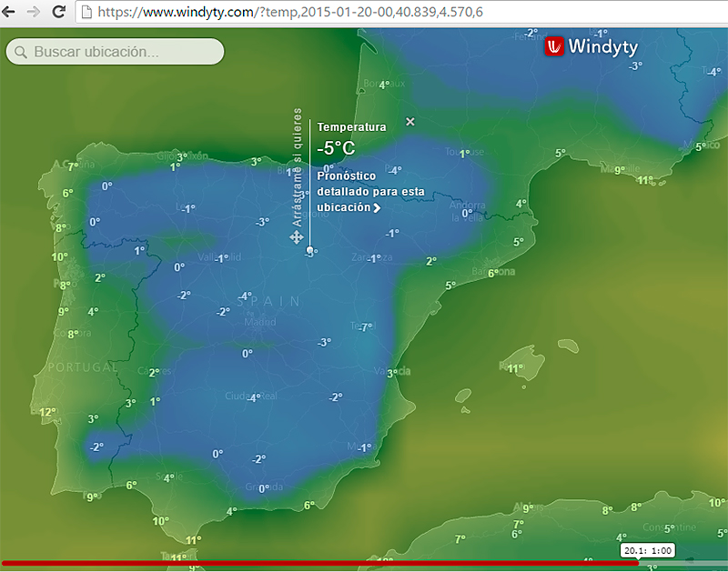Click the Madrid label on the map
The width and height of the screenshot is (728, 572).
point(258,322)
